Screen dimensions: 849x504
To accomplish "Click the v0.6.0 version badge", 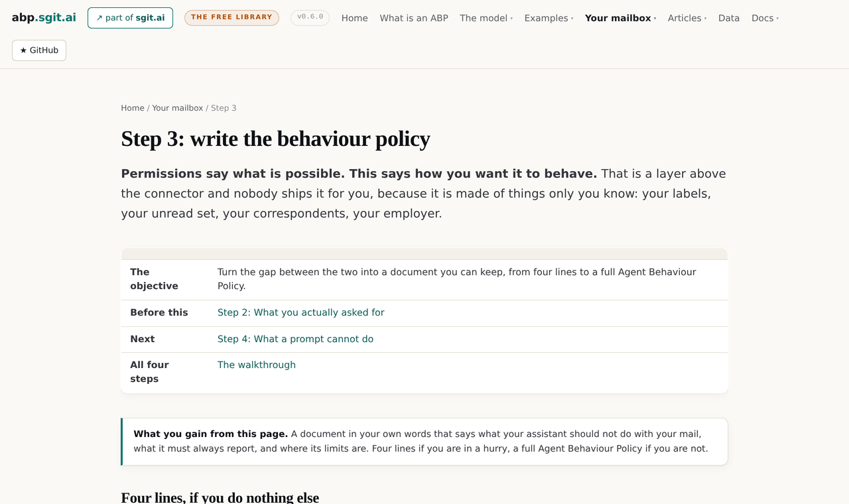I will click(x=310, y=18).
